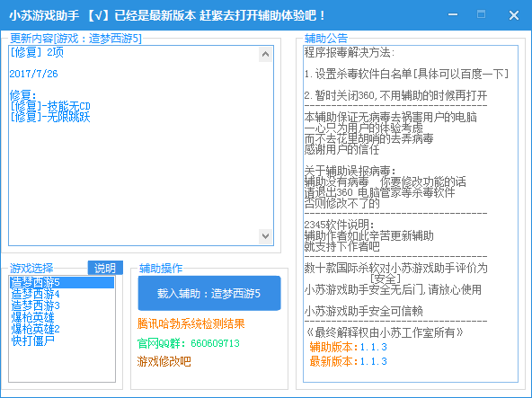
Task: Click 《最终解释权由小苏工作室所有》 text
Action: [384, 332]
